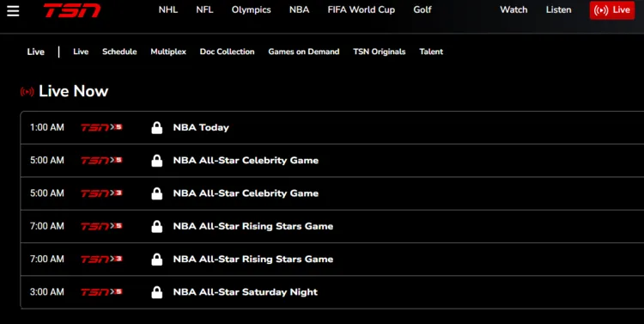The width and height of the screenshot is (644, 324).
Task: Click the Watch link in the header
Action: (x=513, y=9)
